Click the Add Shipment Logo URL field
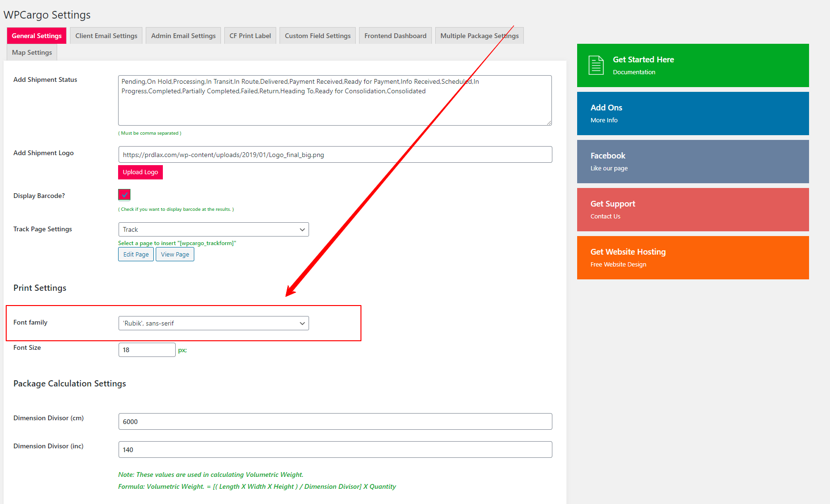This screenshot has width=830, height=504. click(335, 155)
